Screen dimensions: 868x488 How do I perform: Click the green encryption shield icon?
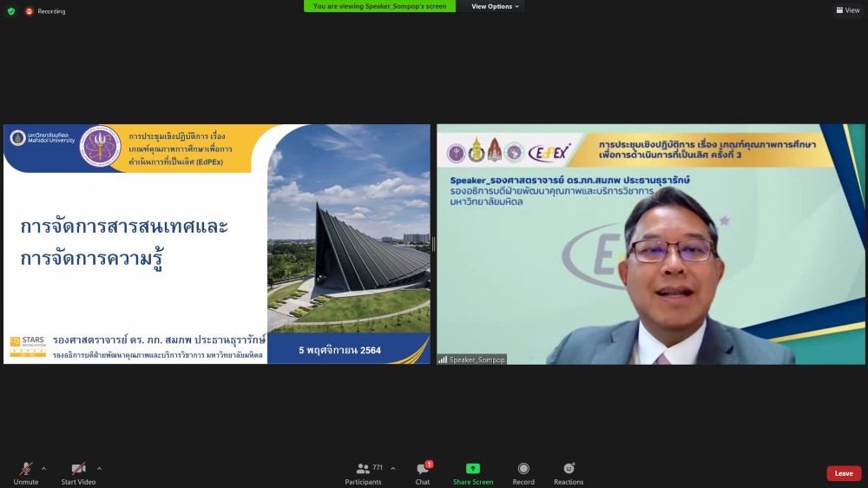pyautogui.click(x=11, y=11)
